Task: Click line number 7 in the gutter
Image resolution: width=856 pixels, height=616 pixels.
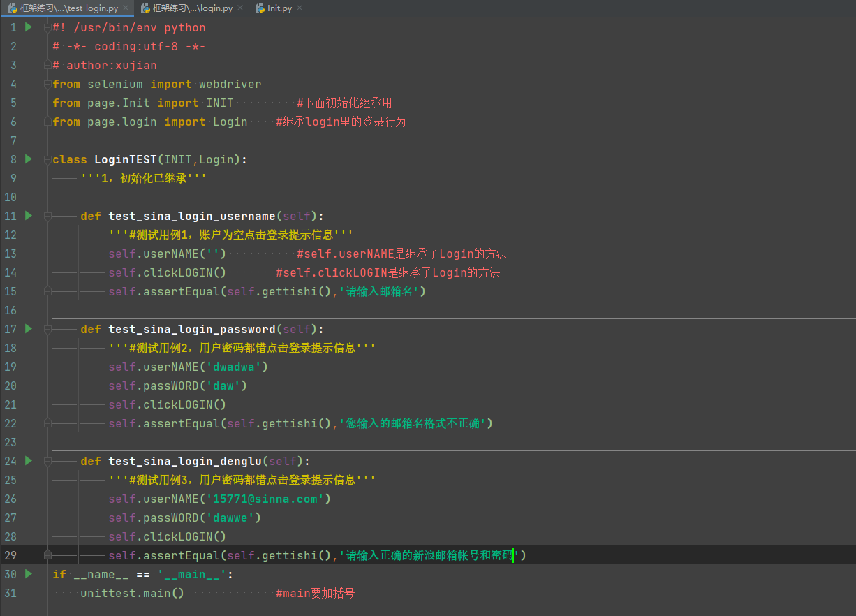Action: pyautogui.click(x=13, y=140)
